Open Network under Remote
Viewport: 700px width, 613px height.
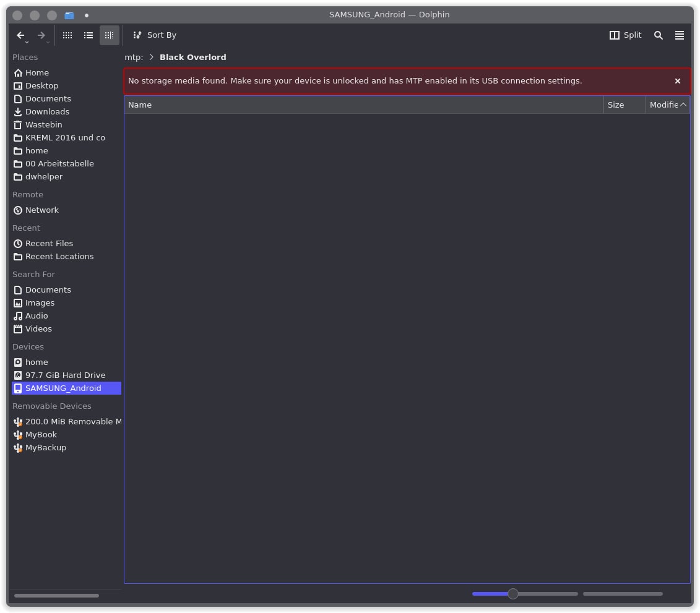pos(66,210)
